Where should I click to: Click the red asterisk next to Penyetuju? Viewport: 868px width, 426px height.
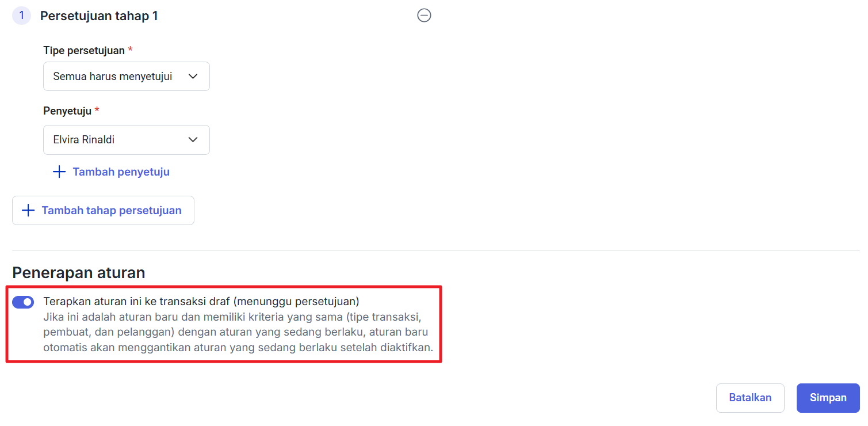(x=97, y=111)
